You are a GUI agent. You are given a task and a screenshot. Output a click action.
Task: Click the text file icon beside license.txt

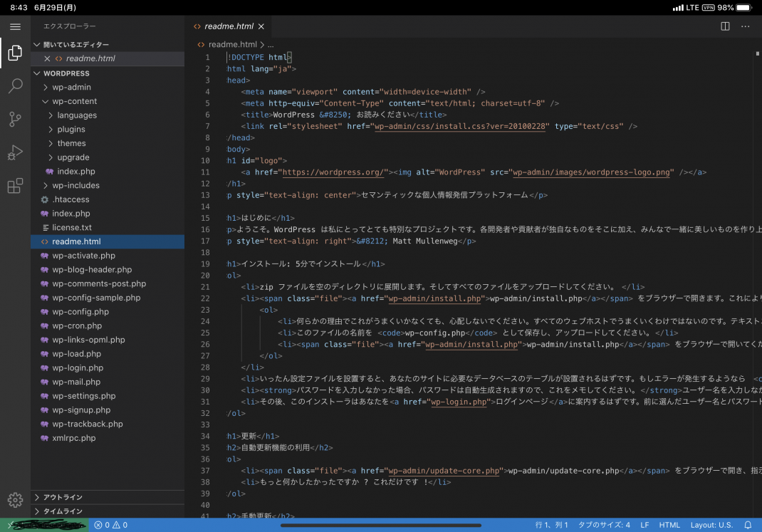tap(46, 227)
